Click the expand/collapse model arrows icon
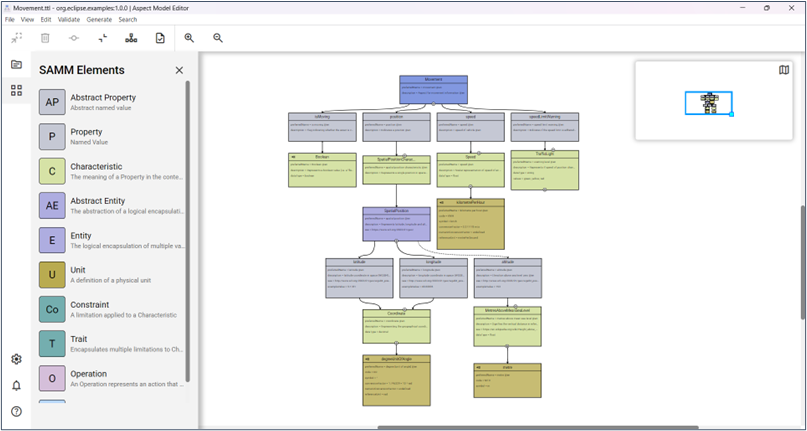 tap(103, 38)
